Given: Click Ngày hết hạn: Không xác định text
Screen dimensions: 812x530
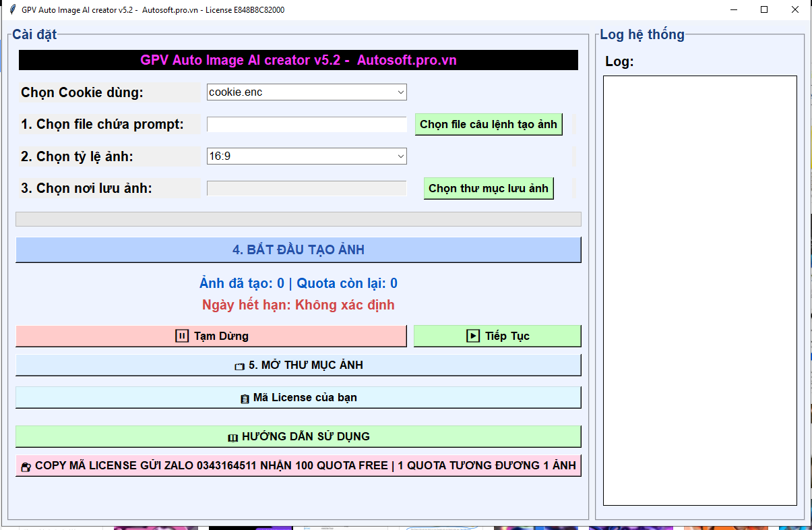Looking at the screenshot, I should [x=299, y=305].
